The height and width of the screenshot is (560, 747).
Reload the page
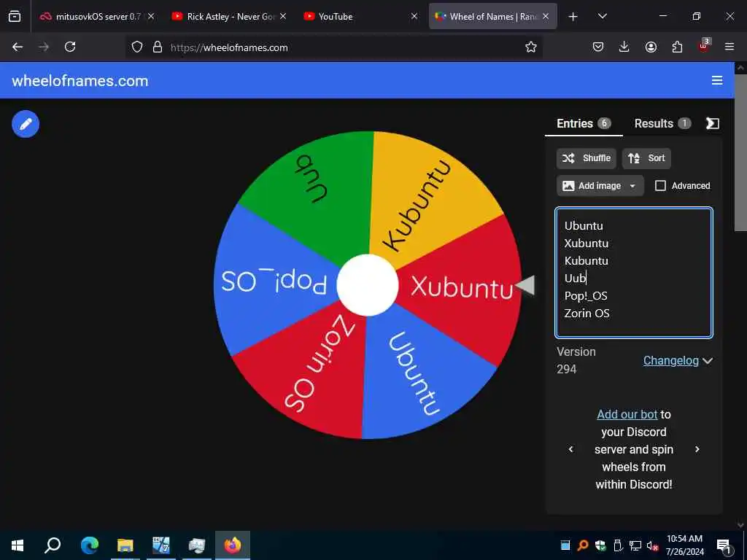click(x=70, y=47)
